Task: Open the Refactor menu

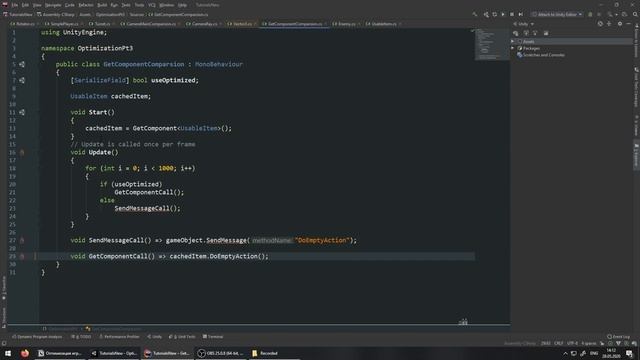Action: (x=86, y=5)
